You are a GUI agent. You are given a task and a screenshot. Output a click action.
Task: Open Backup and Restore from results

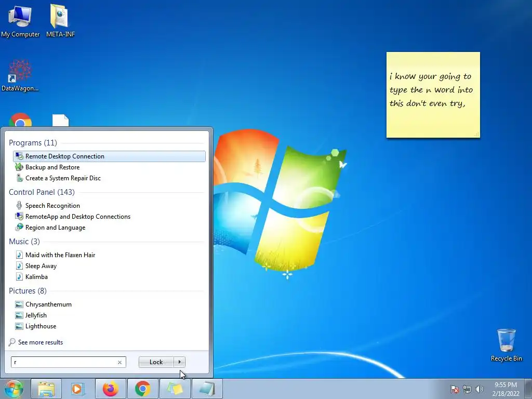coord(52,167)
